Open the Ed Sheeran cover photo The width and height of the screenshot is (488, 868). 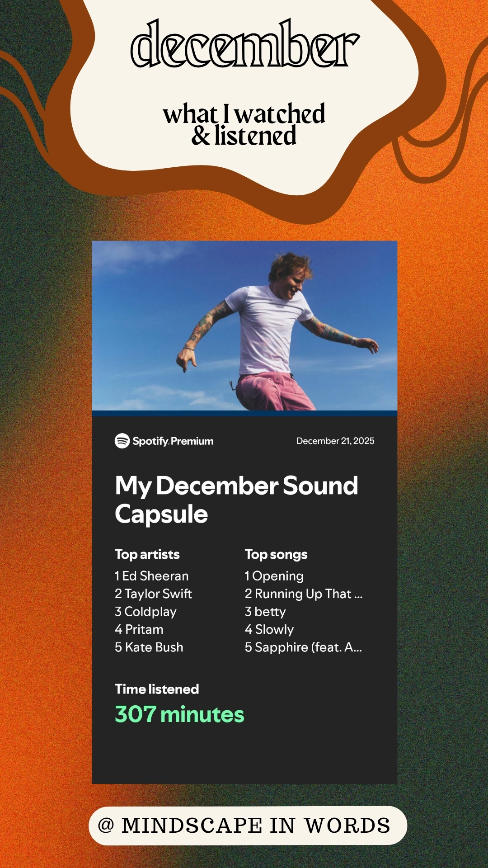click(x=244, y=325)
